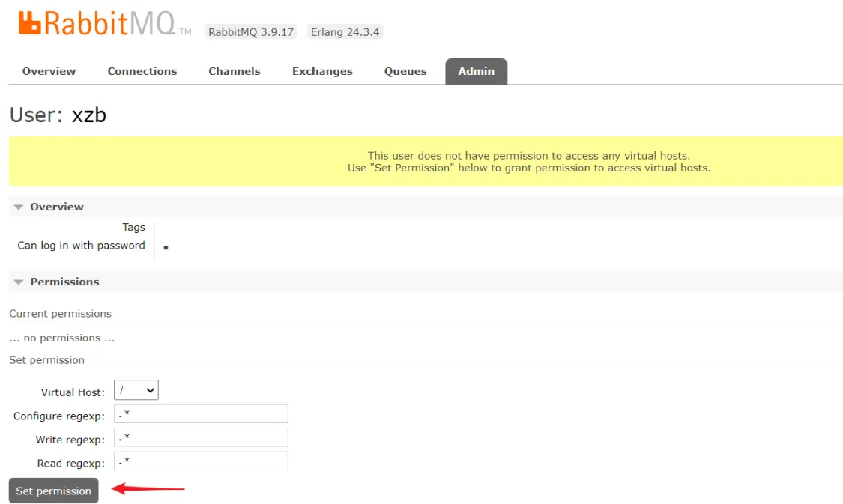The height and width of the screenshot is (504, 843).
Task: Select the Read regexp input box
Action: click(x=201, y=461)
